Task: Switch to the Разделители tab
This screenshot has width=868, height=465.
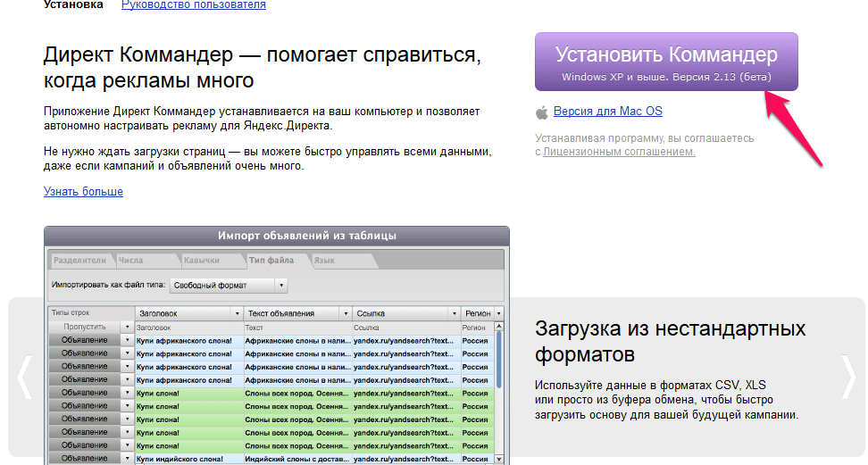Action: pos(79,261)
